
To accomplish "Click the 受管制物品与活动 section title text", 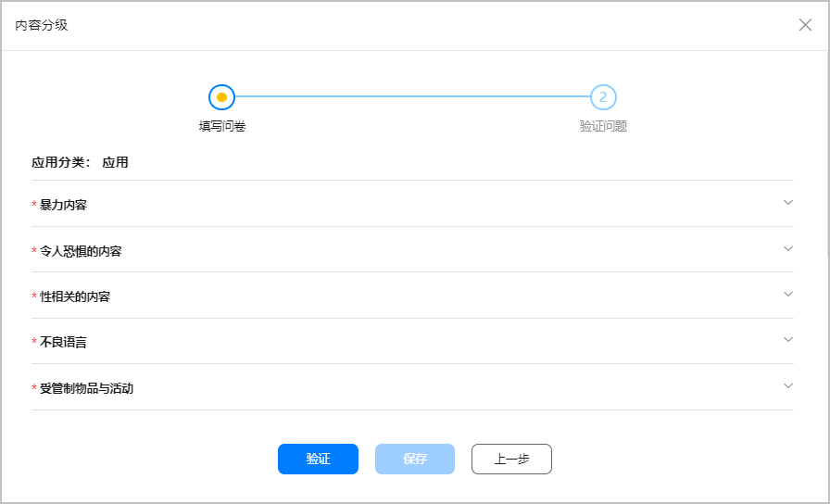I will (x=86, y=388).
